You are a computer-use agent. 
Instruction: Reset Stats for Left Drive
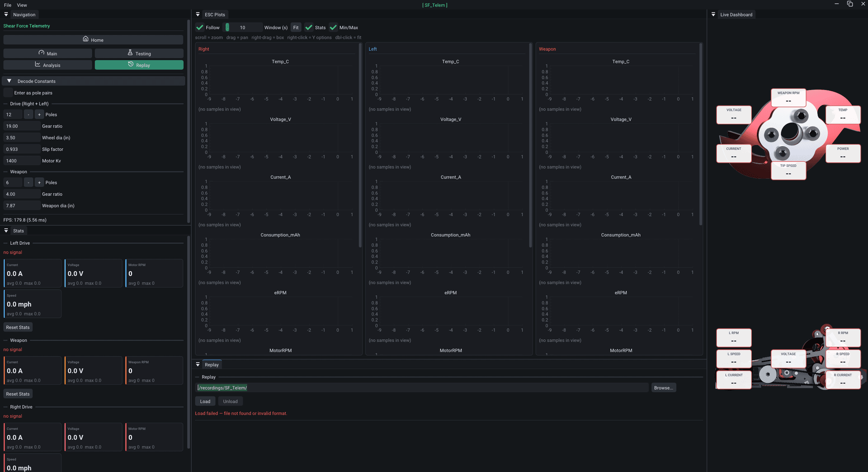tap(18, 327)
